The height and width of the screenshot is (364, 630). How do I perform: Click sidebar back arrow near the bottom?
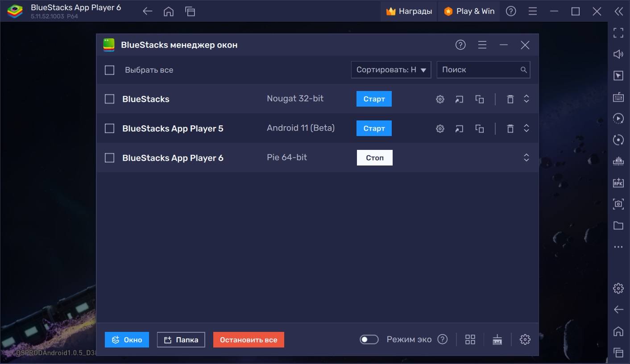click(x=618, y=310)
